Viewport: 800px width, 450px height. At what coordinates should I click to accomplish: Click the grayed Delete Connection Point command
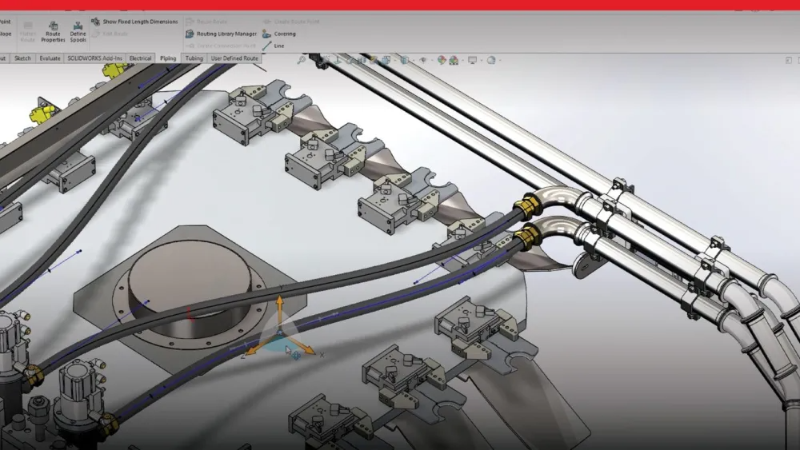pyautogui.click(x=221, y=45)
